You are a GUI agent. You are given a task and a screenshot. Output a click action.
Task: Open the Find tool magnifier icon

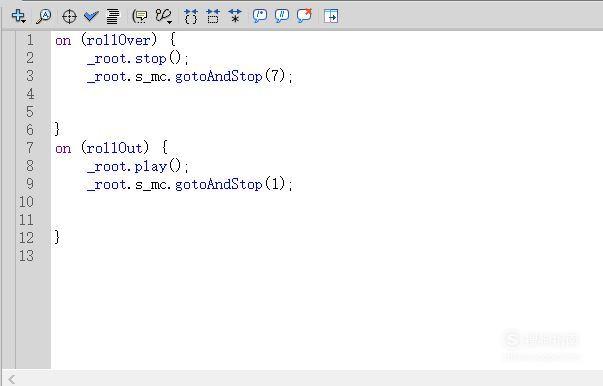[x=43, y=17]
